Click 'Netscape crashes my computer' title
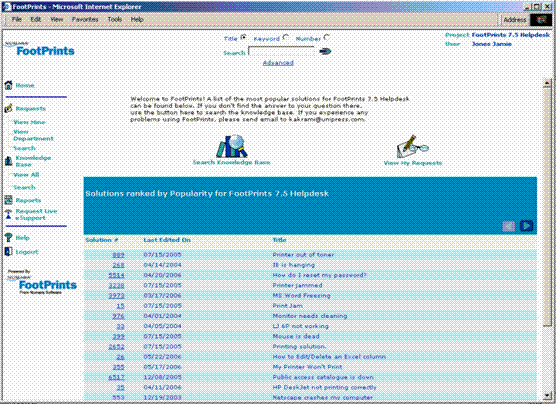The image size is (556, 404). click(323, 398)
